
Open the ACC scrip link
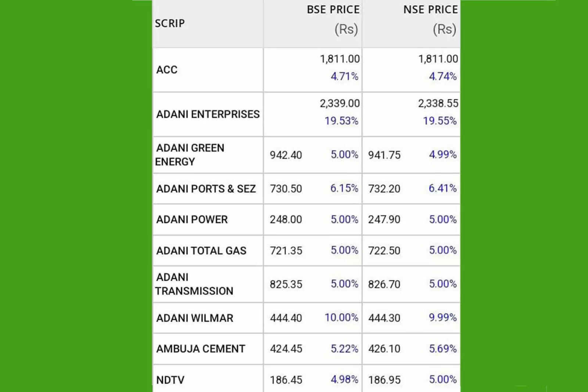click(167, 70)
